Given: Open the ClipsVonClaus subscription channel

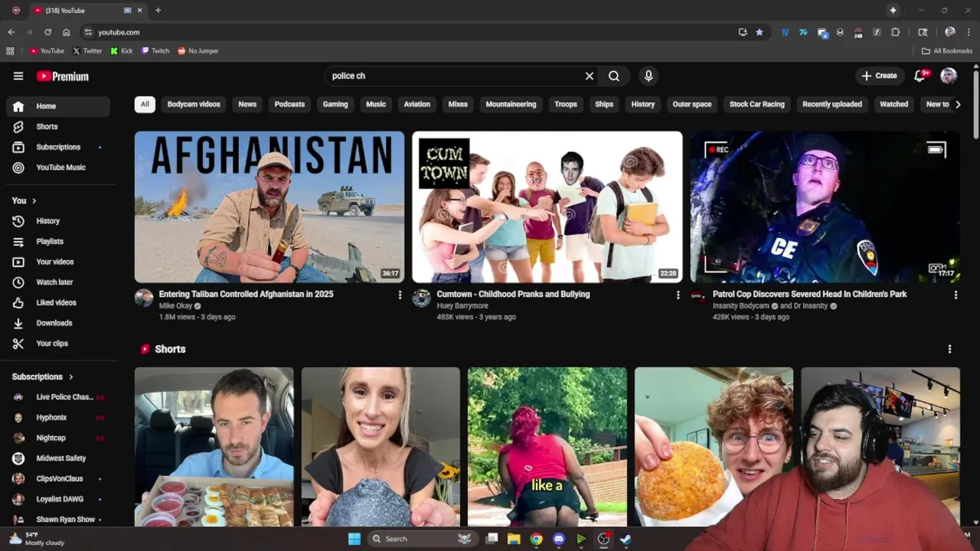Looking at the screenshot, I should [58, 479].
